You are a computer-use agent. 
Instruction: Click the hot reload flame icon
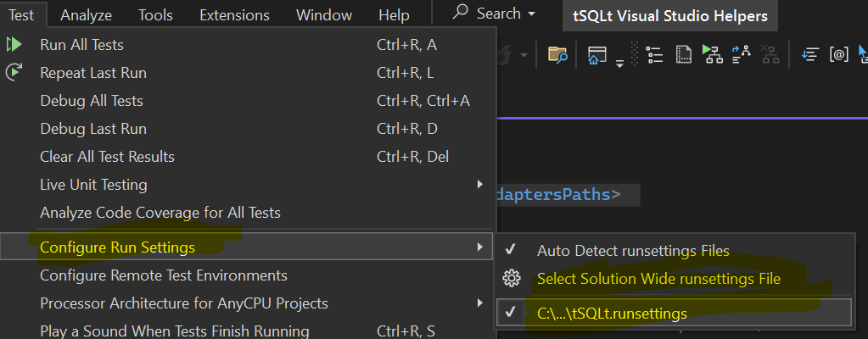tap(505, 54)
